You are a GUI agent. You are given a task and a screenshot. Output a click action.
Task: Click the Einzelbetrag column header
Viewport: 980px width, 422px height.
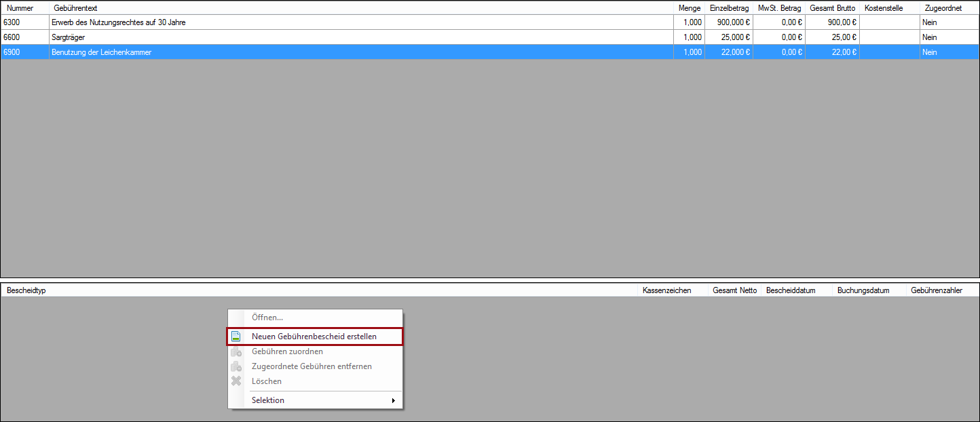pyautogui.click(x=728, y=8)
